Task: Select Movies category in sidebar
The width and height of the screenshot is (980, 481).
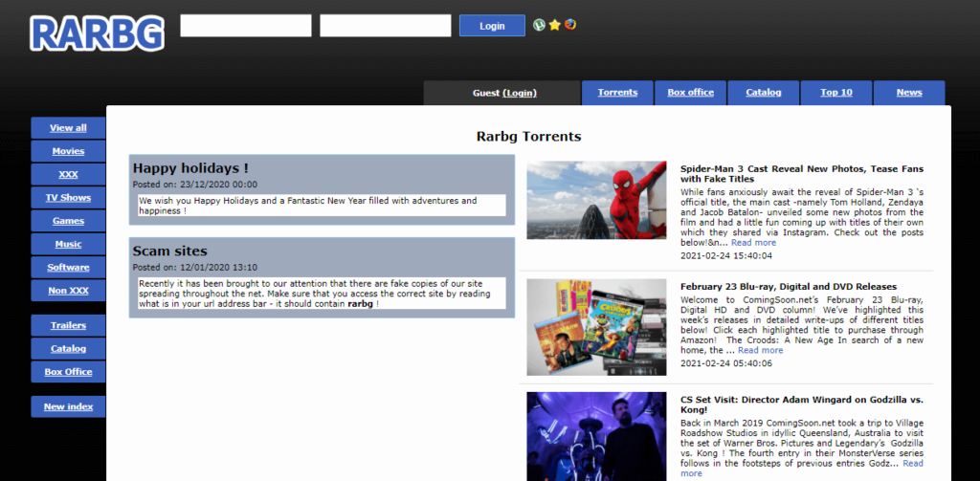Action: click(x=68, y=151)
